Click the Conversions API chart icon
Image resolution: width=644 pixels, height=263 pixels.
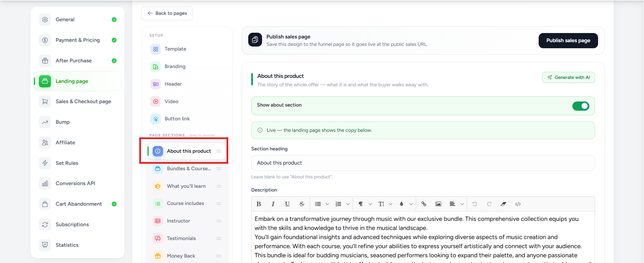[45, 183]
